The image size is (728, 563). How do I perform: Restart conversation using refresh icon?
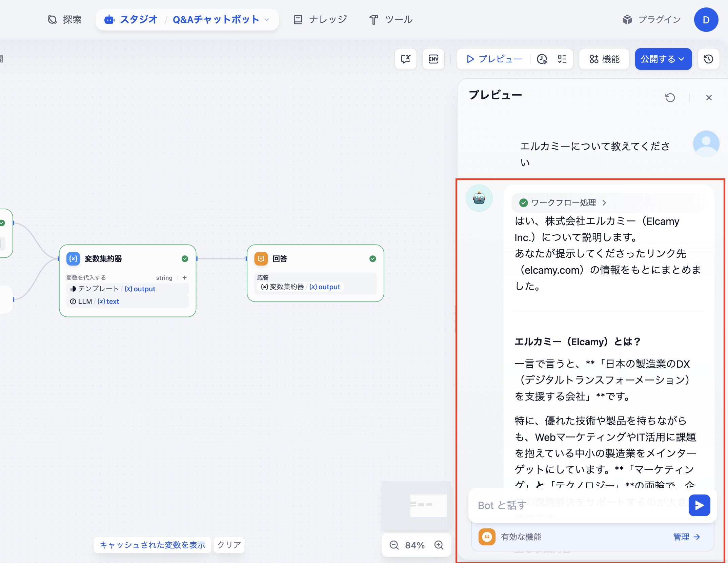click(670, 98)
